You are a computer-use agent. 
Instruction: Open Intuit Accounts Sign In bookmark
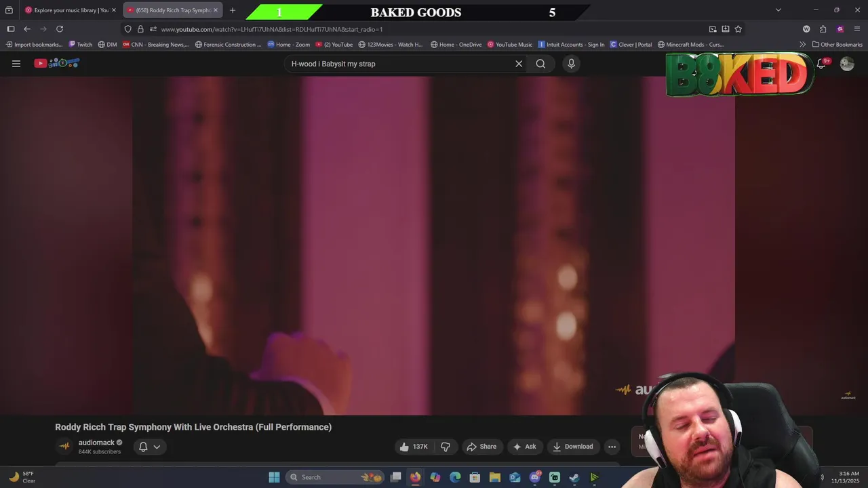(x=571, y=45)
